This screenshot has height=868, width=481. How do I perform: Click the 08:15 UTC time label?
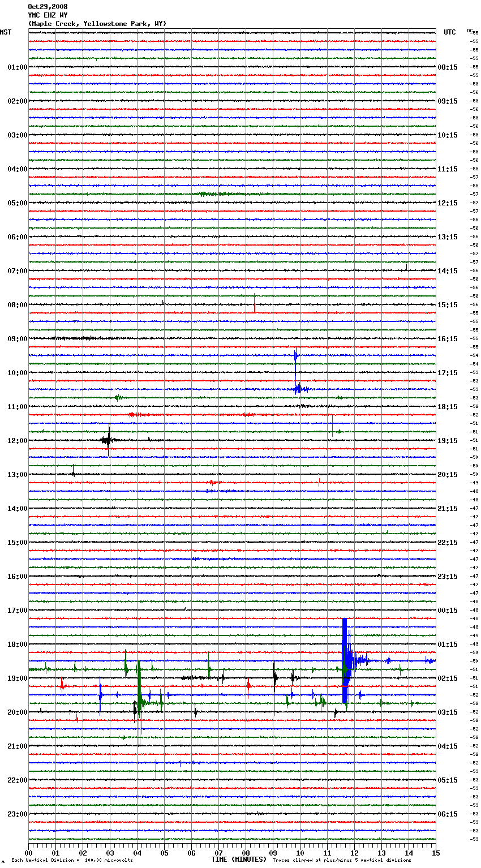448,67
